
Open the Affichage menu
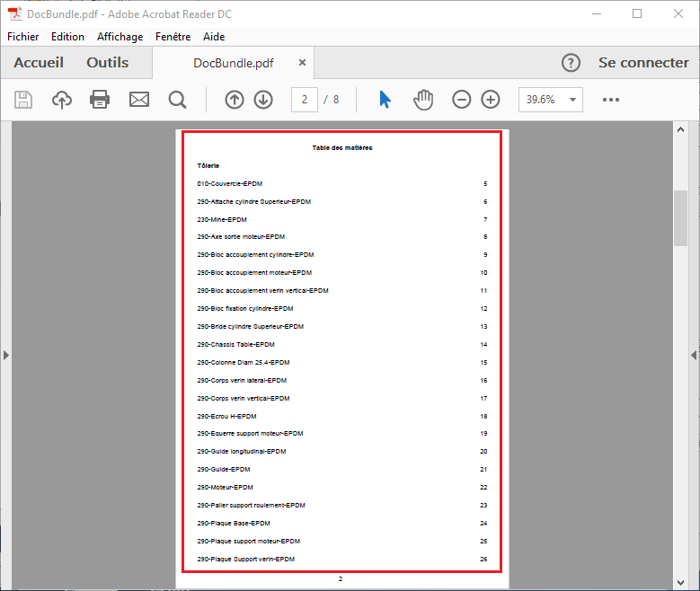pyautogui.click(x=120, y=37)
